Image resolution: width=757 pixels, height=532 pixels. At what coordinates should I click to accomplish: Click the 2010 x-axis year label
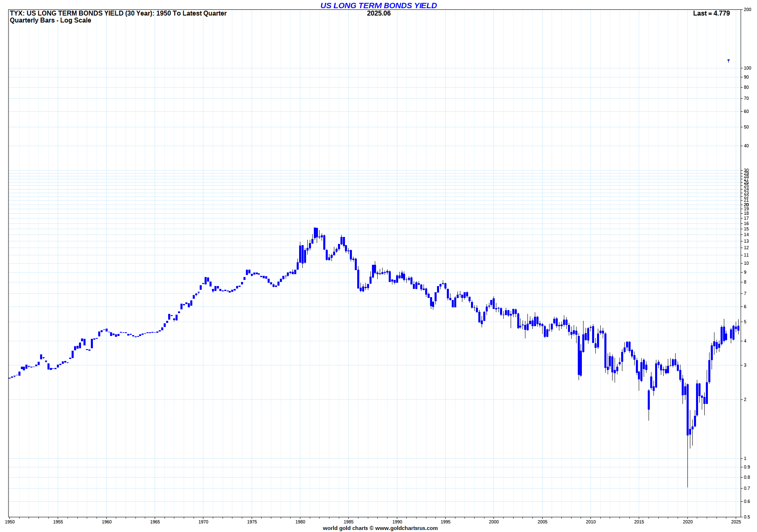591,522
